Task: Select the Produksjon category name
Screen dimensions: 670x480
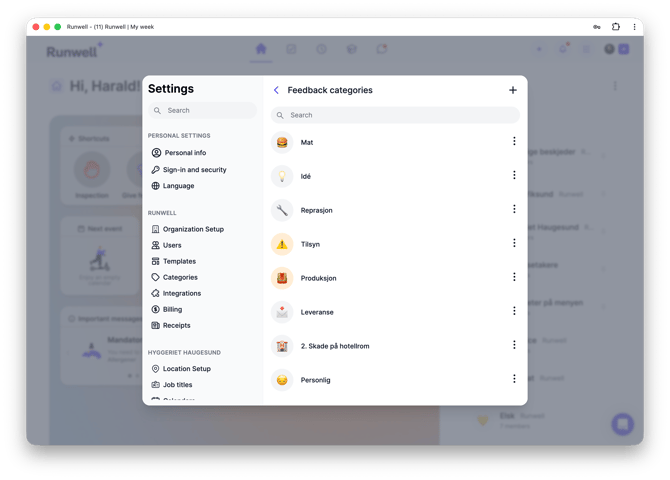Action: point(318,278)
